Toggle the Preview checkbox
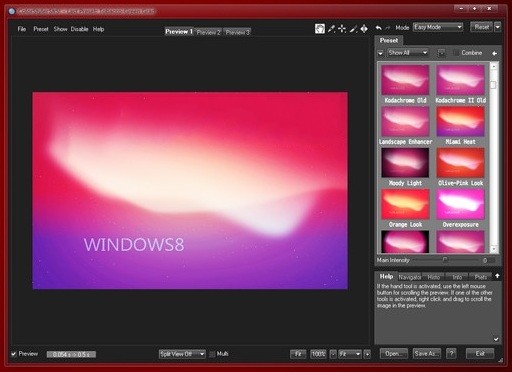 pos(14,354)
